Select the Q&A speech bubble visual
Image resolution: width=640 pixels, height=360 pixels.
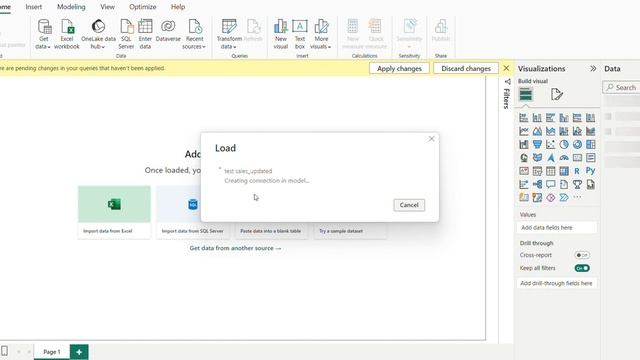coord(550,184)
